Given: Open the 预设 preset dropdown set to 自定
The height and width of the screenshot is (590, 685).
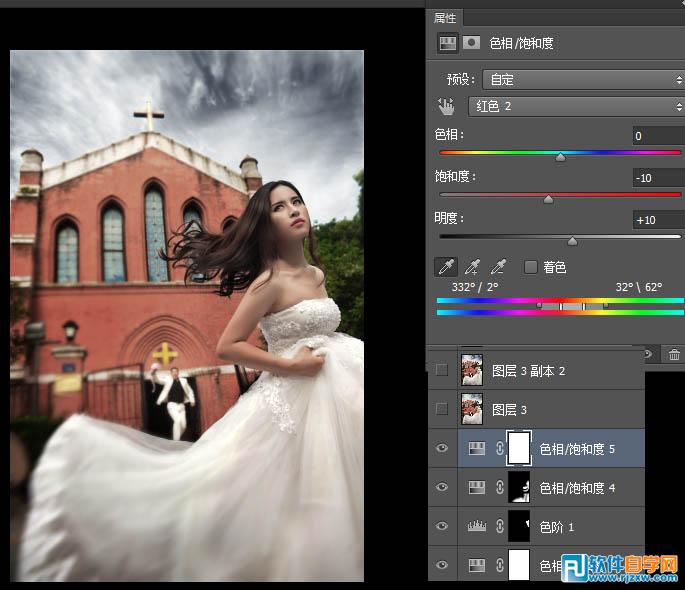Looking at the screenshot, I should [583, 79].
